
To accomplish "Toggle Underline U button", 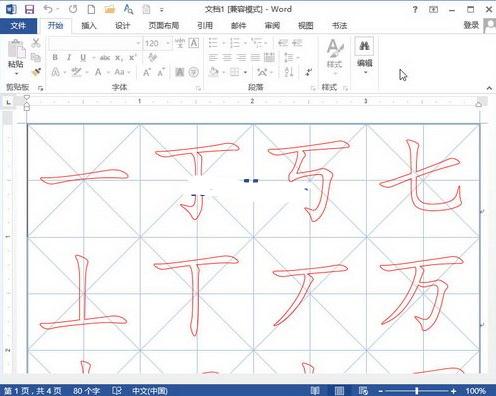I will tap(83, 58).
